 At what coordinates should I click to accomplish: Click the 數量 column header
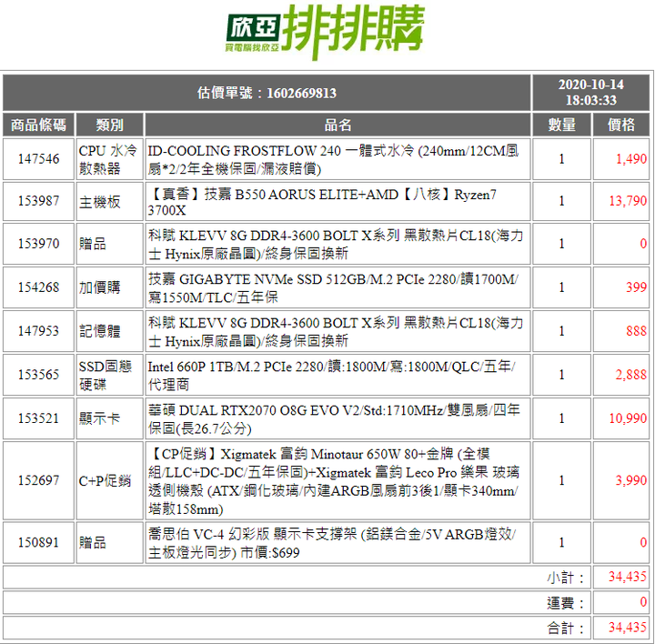(562, 125)
